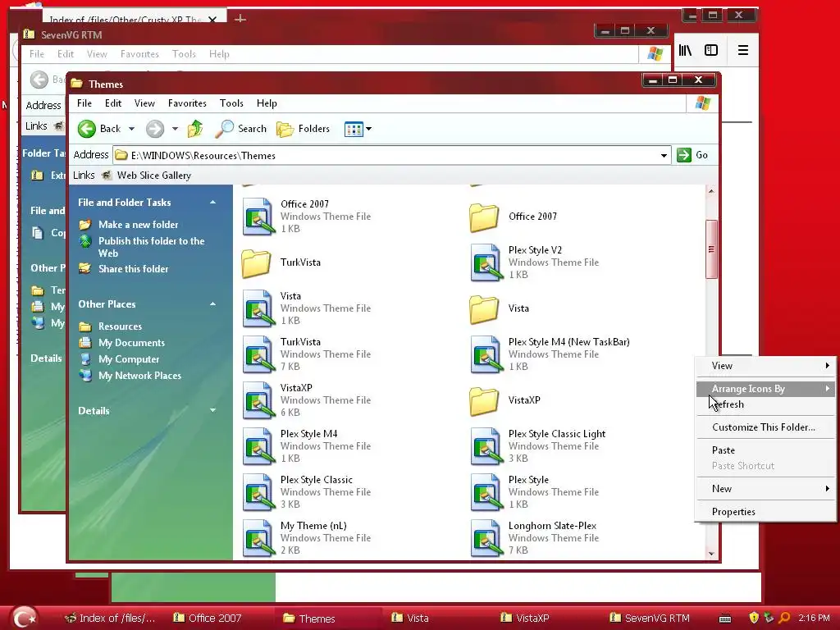Open the Back button history dropdown arrow
840x630 pixels.
click(131, 129)
